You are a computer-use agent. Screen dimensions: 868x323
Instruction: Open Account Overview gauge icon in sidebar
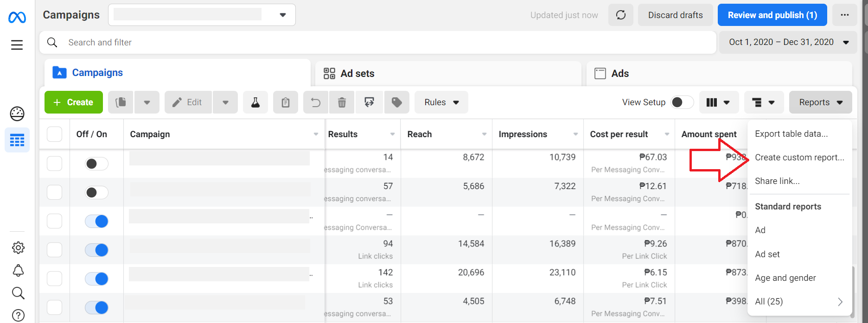pyautogui.click(x=17, y=114)
